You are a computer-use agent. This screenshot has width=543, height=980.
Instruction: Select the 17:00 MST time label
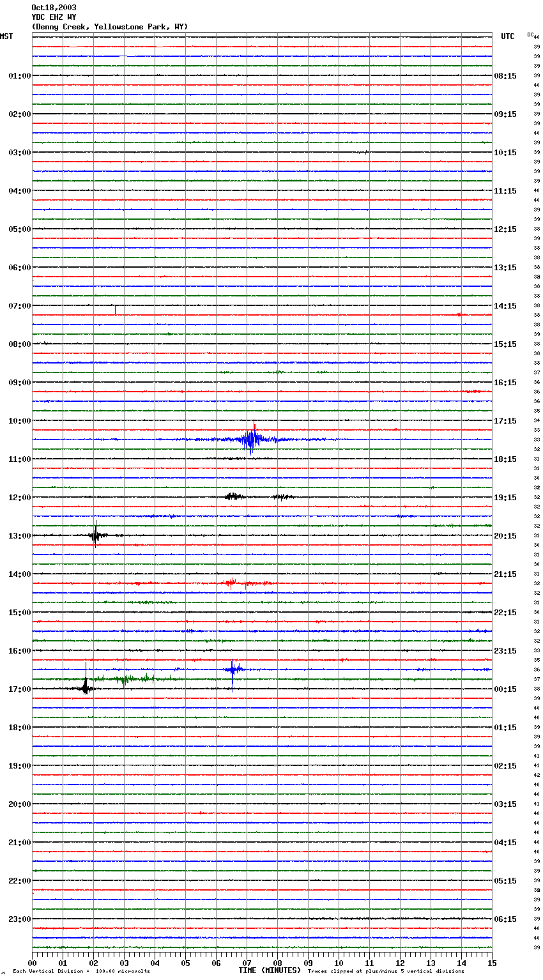click(x=20, y=689)
